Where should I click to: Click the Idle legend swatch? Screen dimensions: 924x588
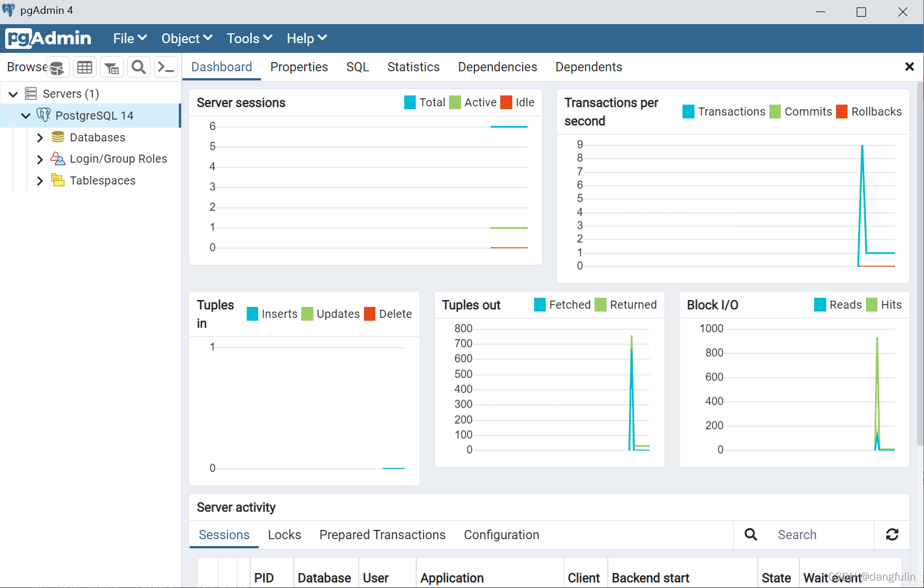[x=506, y=102]
